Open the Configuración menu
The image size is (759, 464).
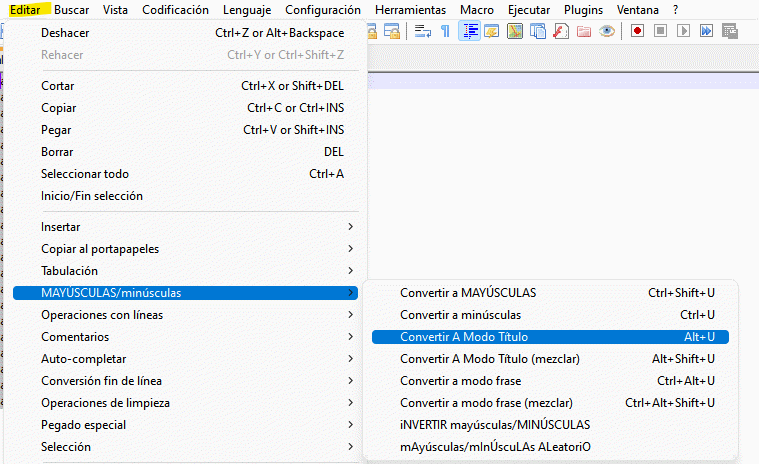[x=323, y=10]
